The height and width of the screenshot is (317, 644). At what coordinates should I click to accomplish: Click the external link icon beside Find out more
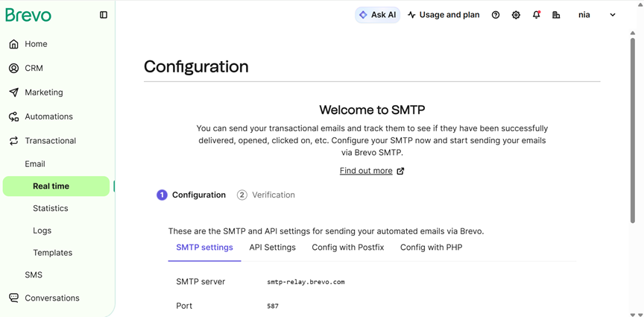(x=400, y=171)
